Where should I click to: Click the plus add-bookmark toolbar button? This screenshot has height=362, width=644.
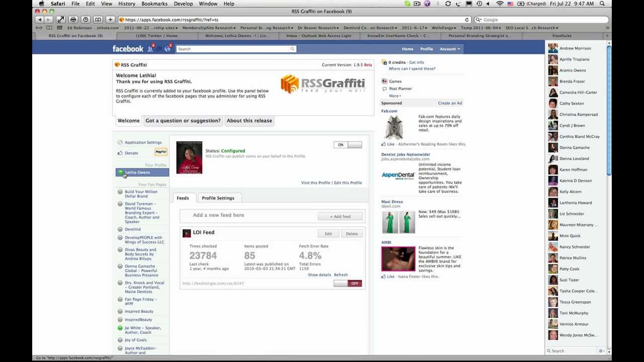110,20
